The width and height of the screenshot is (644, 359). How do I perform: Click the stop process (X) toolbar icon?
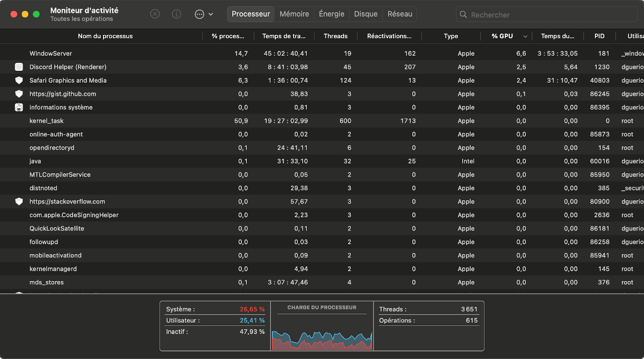click(x=155, y=14)
